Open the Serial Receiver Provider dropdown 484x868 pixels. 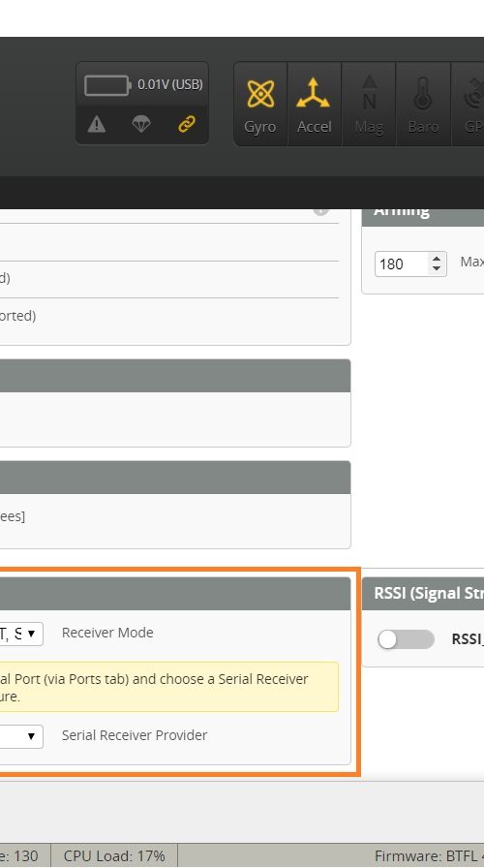click(x=21, y=736)
